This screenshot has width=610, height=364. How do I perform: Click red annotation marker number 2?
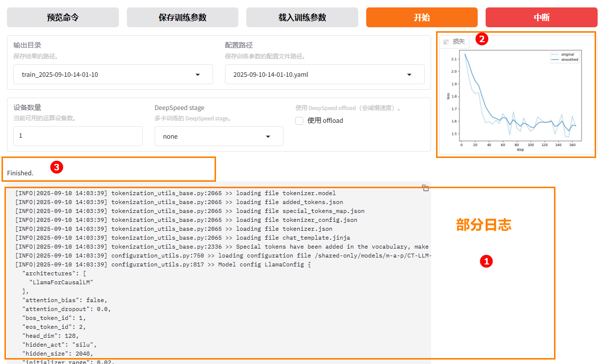pos(482,39)
